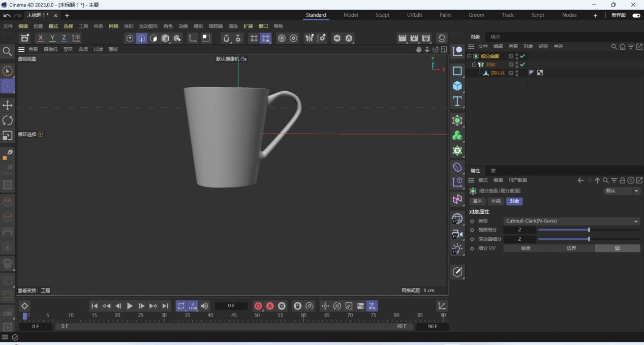
Task: Toggle the X axis lock
Action: coord(41,38)
